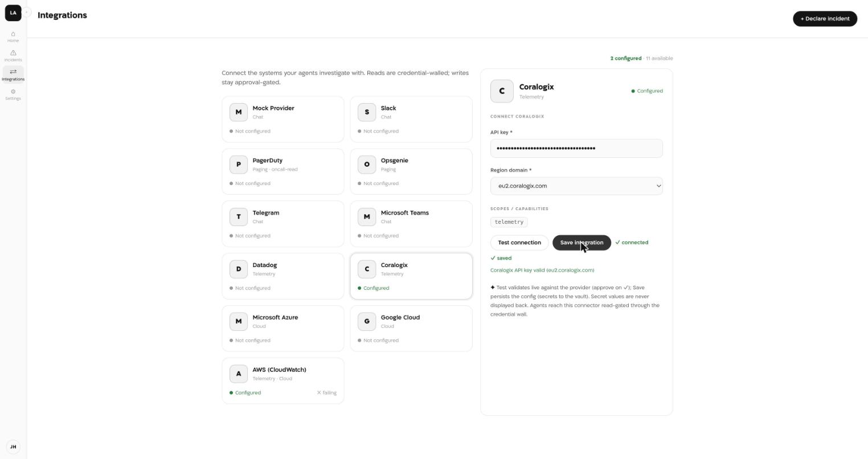Open the Google Cloud card title

(400, 318)
